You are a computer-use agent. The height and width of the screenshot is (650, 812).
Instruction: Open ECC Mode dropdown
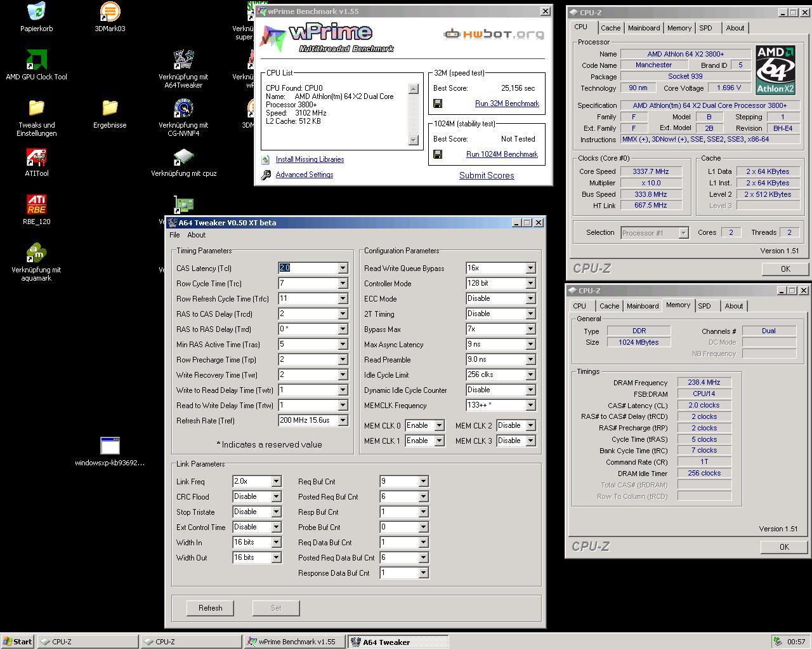click(x=530, y=299)
